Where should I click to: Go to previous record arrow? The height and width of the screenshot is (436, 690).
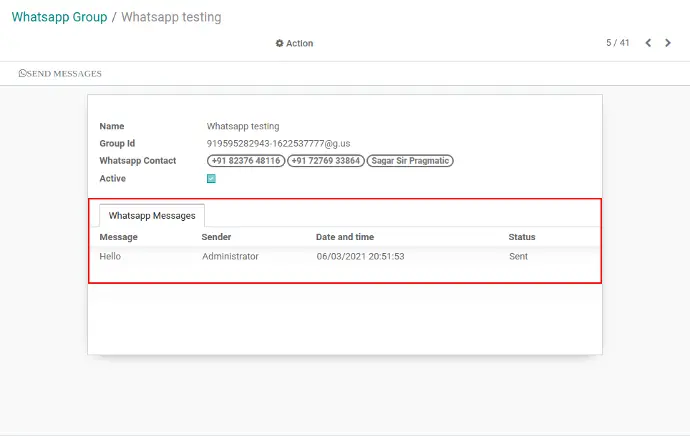pyautogui.click(x=648, y=43)
